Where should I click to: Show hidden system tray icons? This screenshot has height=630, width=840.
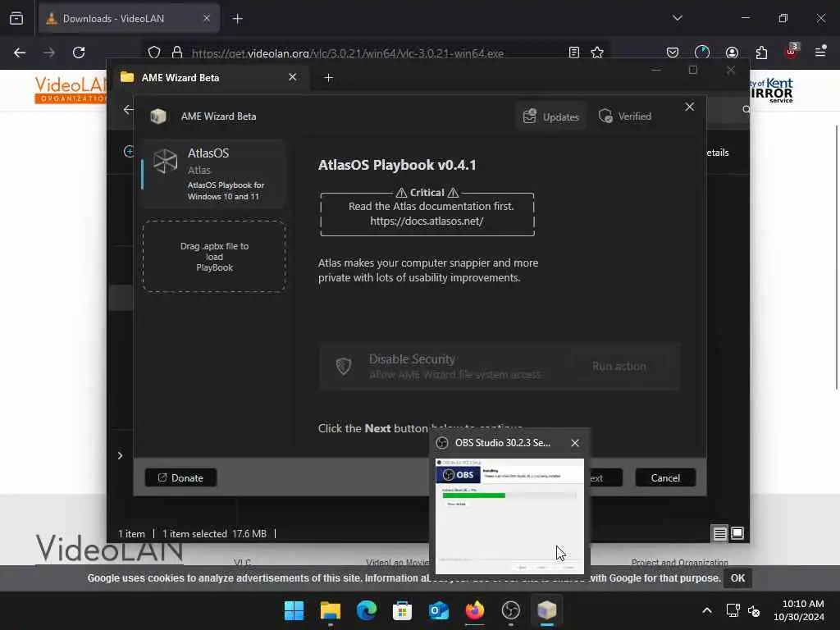coord(707,610)
